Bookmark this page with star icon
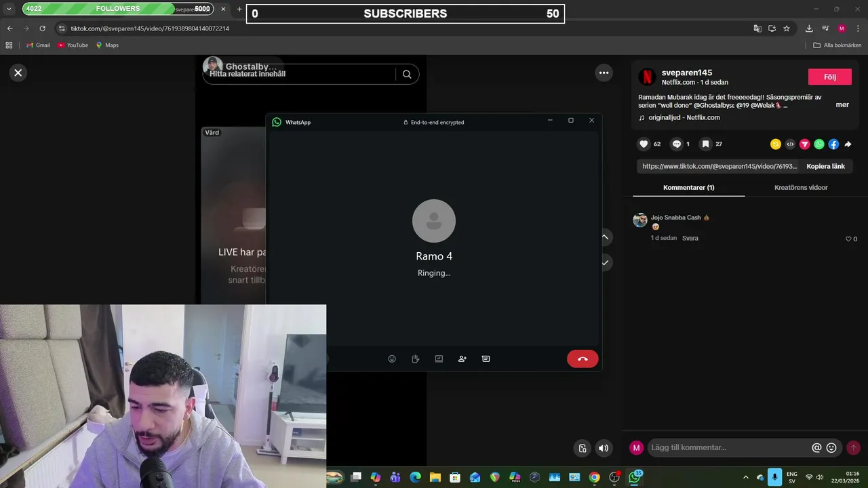The image size is (868, 488). click(787, 28)
